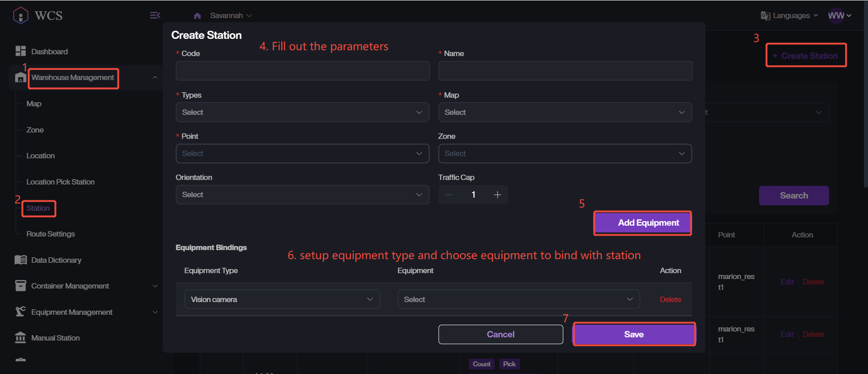Click the Equipment Management robot arm icon

(x=20, y=312)
